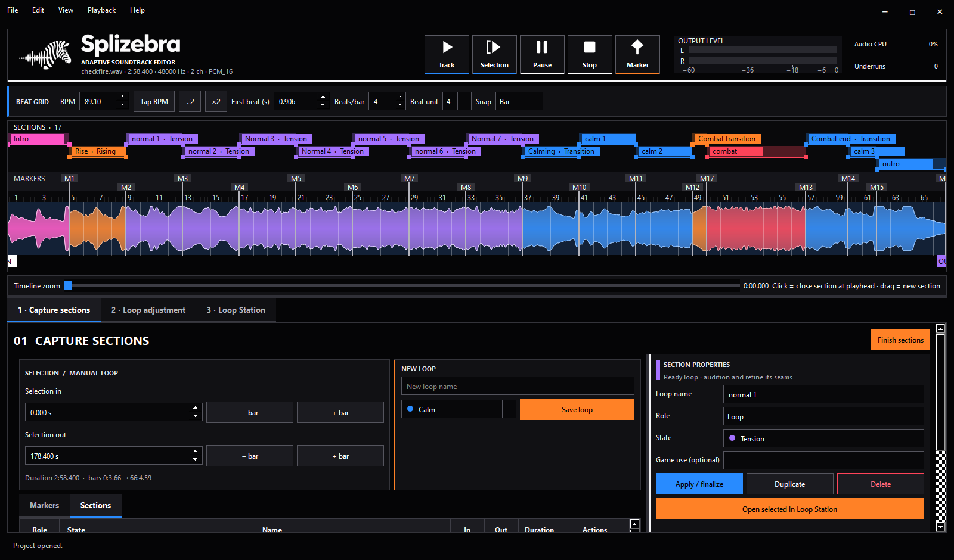The height and width of the screenshot is (560, 954).
Task: Click marker M5 on timeline
Action: [x=296, y=178]
